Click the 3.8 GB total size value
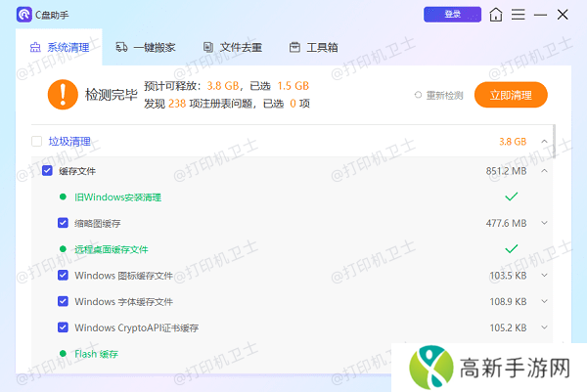 [x=513, y=142]
